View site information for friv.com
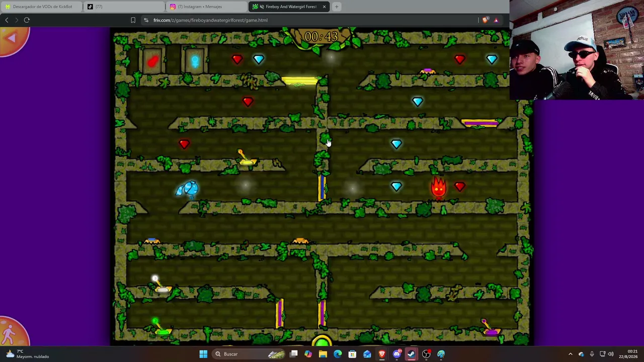This screenshot has height=362, width=644. [146, 20]
